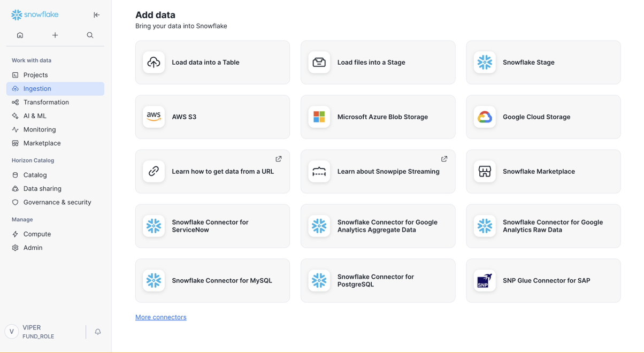Open Projects in the sidebar
The width and height of the screenshot is (644, 353).
click(55, 75)
